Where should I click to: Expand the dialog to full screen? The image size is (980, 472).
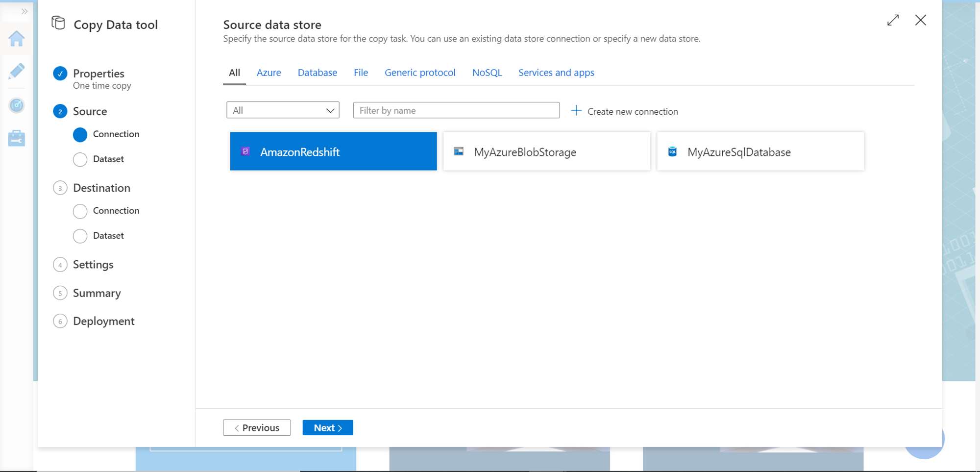point(893,20)
